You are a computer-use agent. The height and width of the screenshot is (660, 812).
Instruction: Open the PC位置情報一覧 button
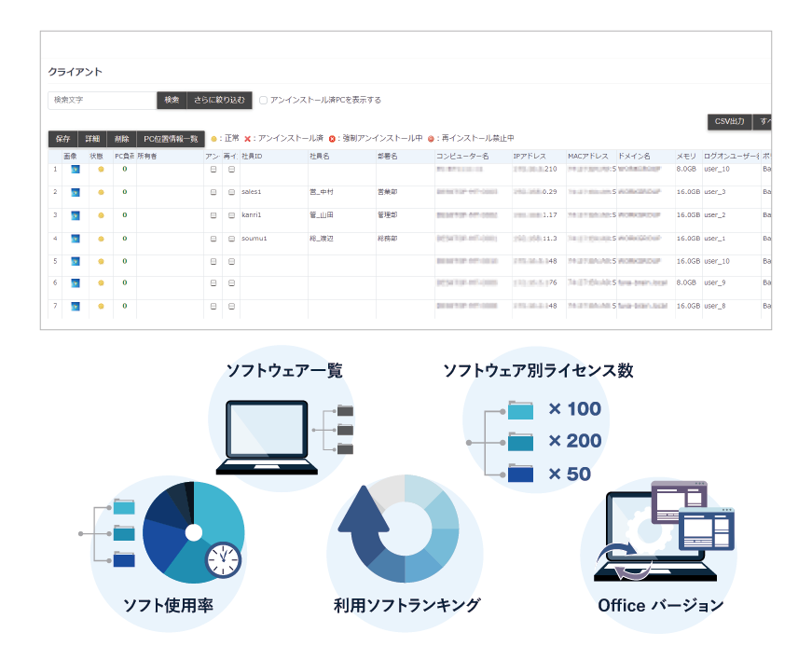pos(171,139)
